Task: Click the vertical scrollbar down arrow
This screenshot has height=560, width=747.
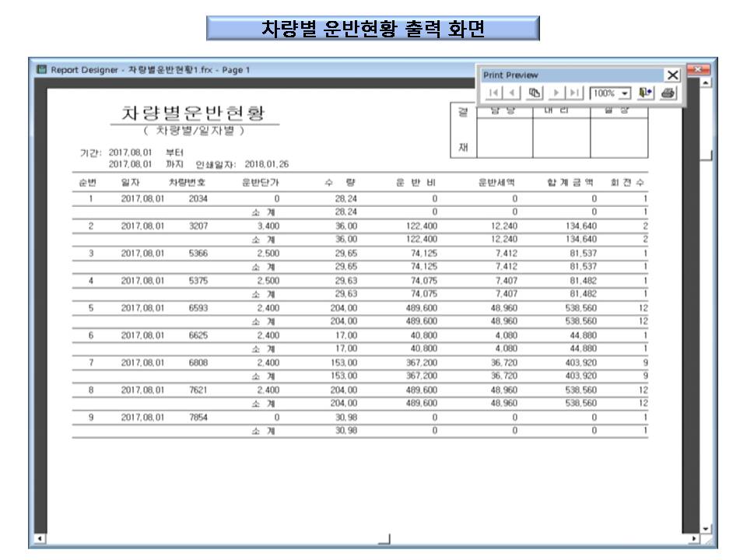Action: (706, 529)
